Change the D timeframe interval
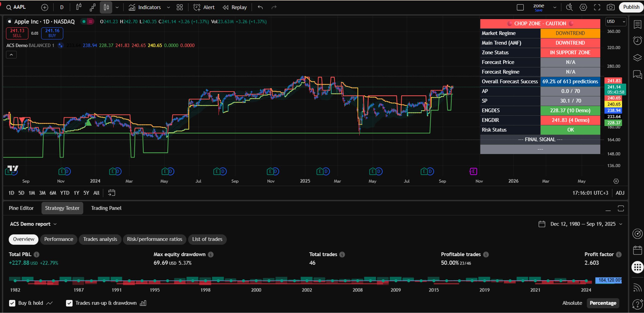 (x=62, y=7)
